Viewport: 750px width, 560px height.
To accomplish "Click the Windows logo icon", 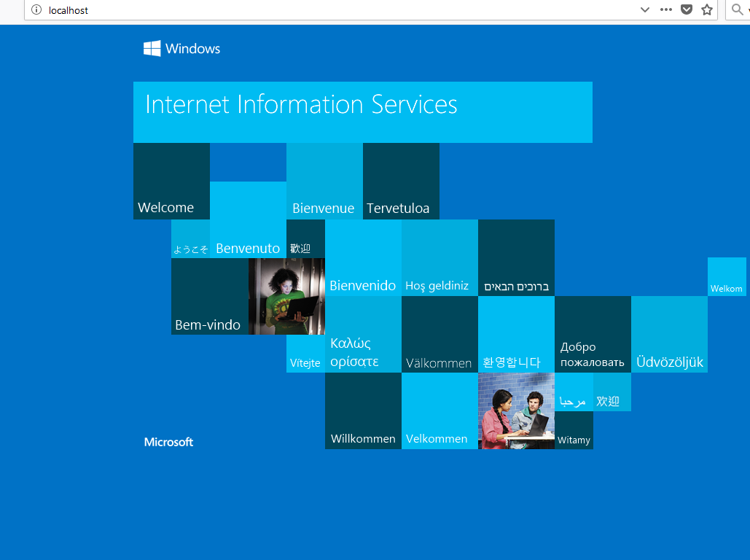I will pos(152,48).
